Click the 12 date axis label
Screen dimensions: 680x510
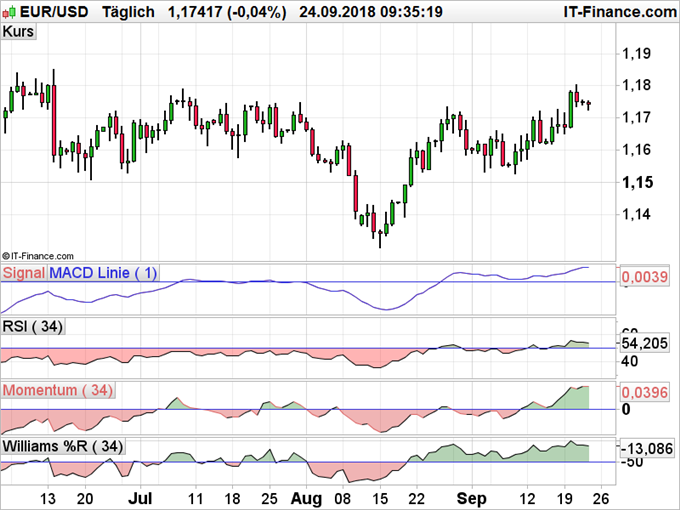tap(527, 499)
